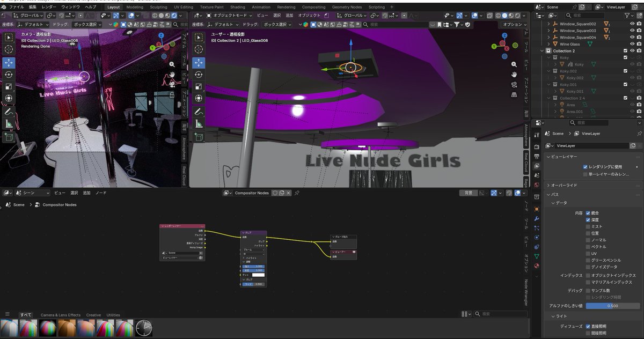644x339 pixels.
Task: Open the レンダー menu
Action: click(x=49, y=7)
